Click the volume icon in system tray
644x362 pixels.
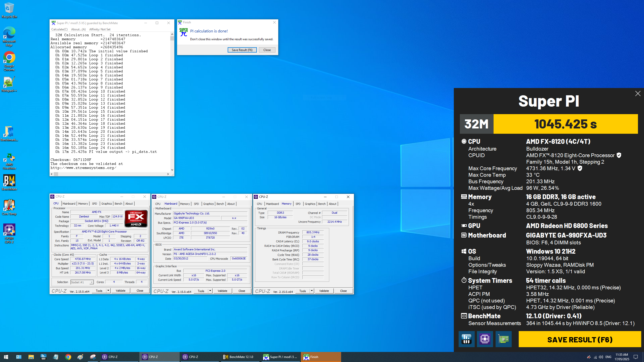pyautogui.click(x=601, y=357)
